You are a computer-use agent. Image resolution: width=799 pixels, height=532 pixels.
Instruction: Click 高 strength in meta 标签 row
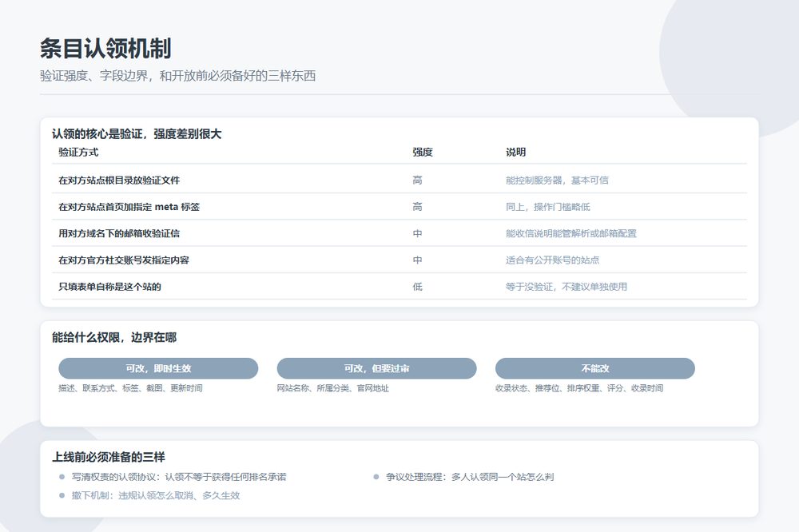(417, 206)
